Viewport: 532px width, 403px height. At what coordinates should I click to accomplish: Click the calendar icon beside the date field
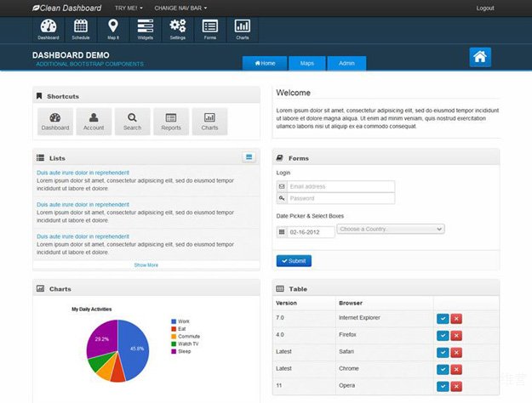(x=282, y=232)
